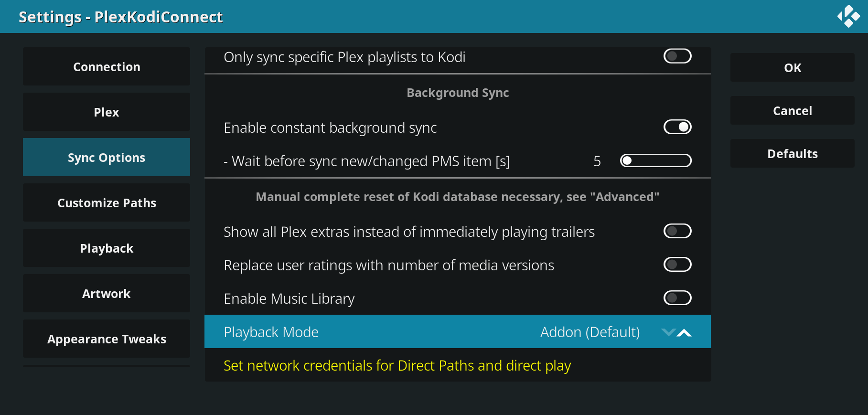Enable the Music Library option
Viewport: 868px width, 415px height.
677,298
